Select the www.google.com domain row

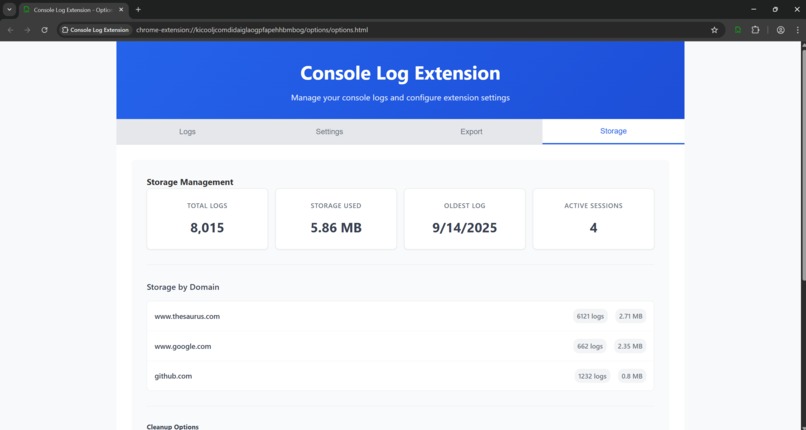coord(400,346)
